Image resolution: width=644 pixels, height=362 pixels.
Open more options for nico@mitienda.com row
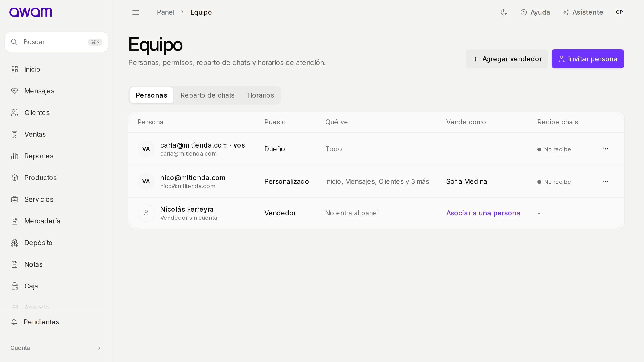click(x=605, y=181)
